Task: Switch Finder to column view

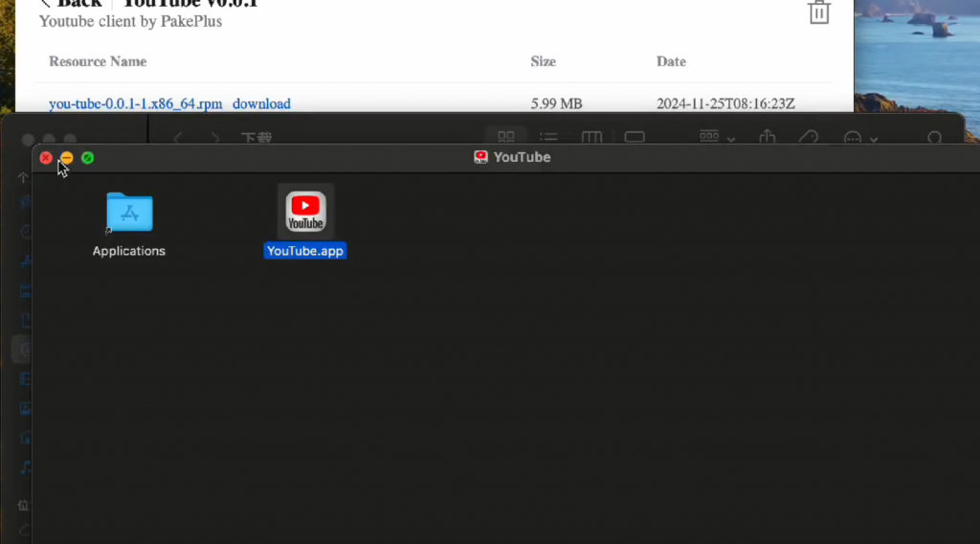Action: coord(591,138)
